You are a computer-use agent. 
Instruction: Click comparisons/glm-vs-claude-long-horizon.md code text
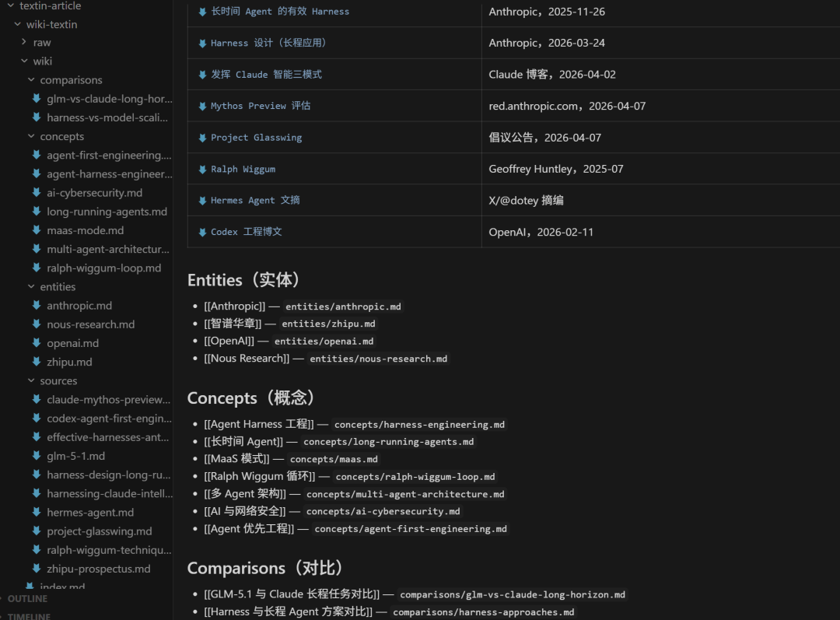513,595
